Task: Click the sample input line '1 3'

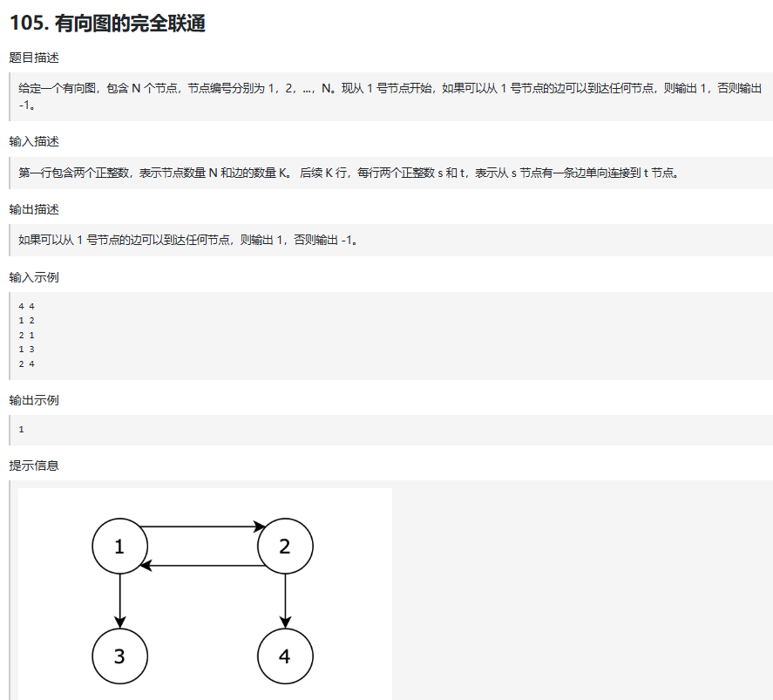Action: (27, 349)
